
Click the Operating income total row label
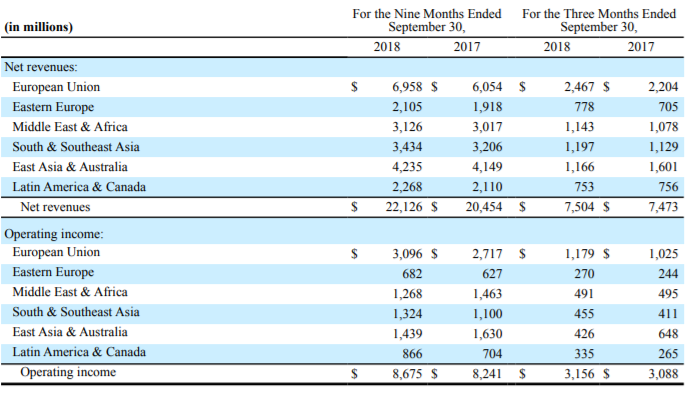tap(68, 372)
